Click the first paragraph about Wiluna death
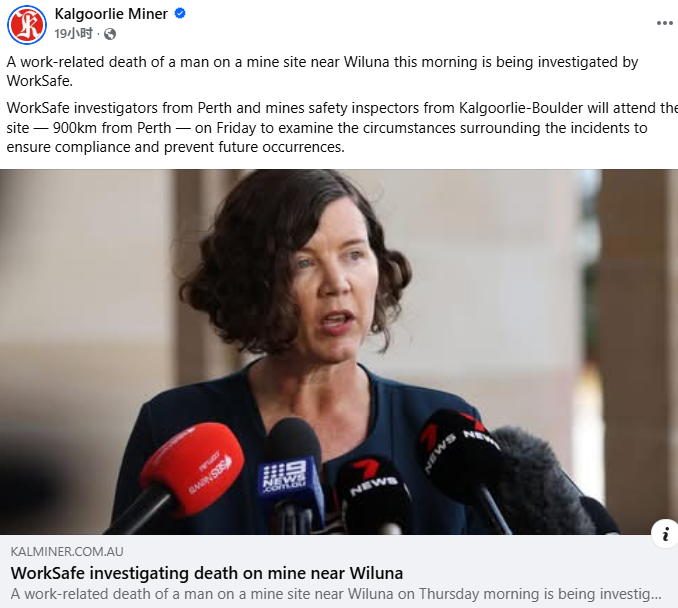 point(322,71)
